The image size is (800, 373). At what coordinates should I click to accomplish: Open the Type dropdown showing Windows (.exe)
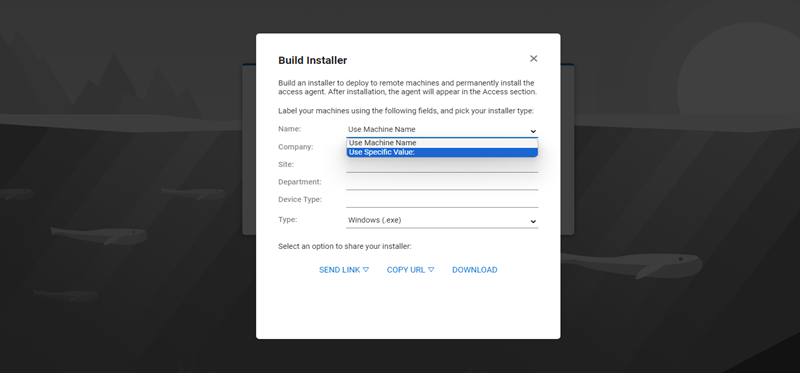click(x=442, y=220)
